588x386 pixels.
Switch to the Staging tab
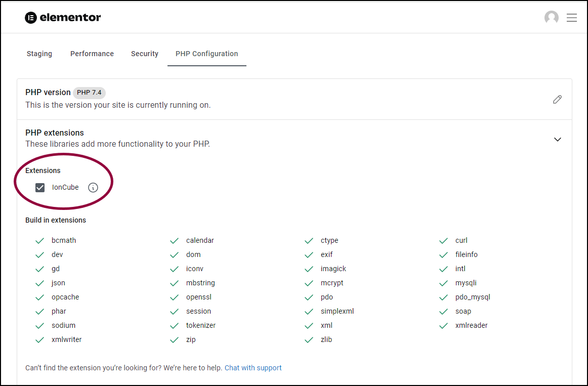coord(39,54)
